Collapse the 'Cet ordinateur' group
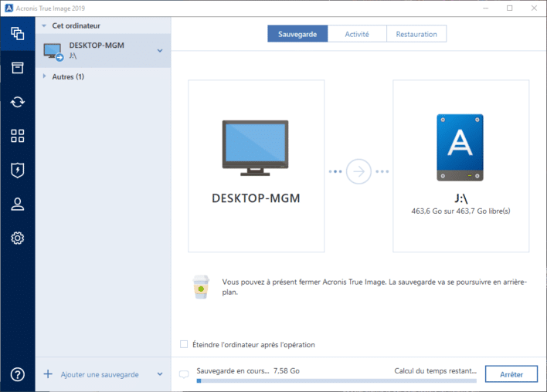This screenshot has width=547, height=392. point(44,25)
